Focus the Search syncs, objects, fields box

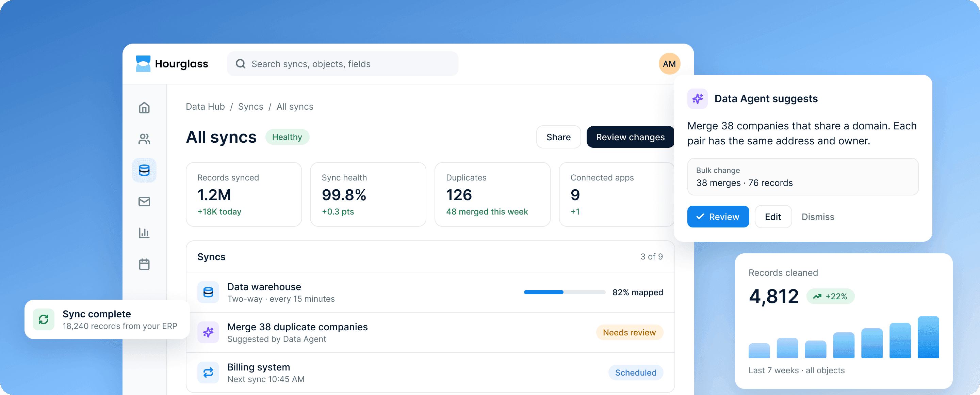click(x=342, y=64)
